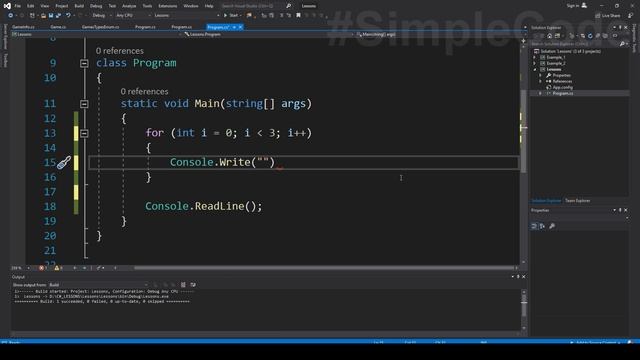The image size is (640, 360).
Task: Select Program.cs in Solution Explorer
Action: (x=562, y=93)
